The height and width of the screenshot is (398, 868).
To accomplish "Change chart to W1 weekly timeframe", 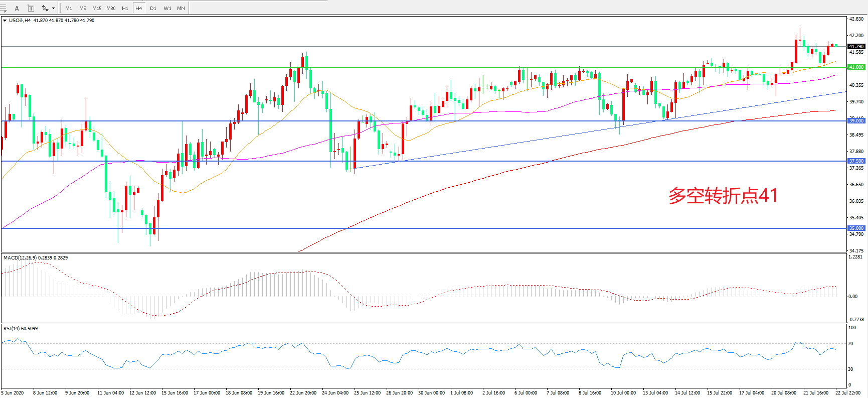I will pos(167,8).
